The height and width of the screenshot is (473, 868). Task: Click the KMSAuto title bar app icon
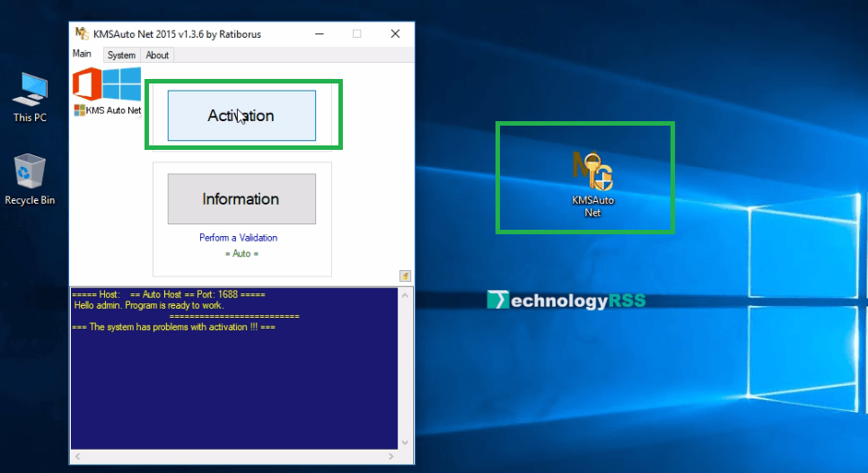(81, 34)
